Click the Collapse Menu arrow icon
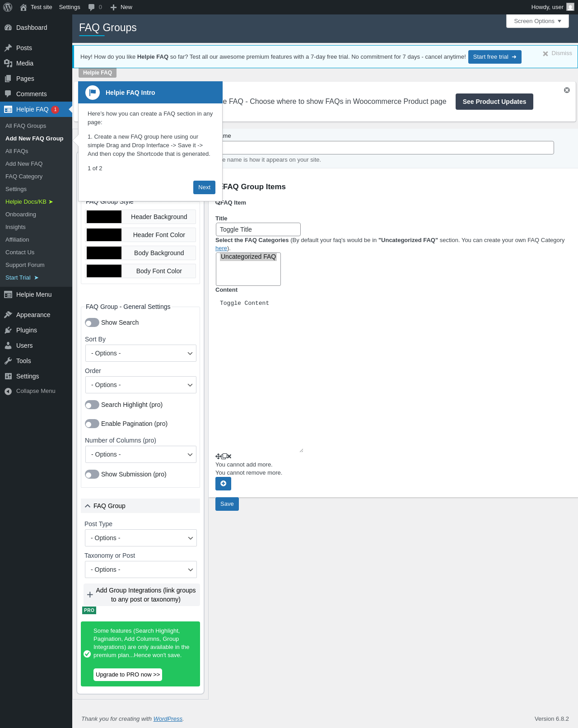Viewport: 578px width, 728px height. coord(8,392)
